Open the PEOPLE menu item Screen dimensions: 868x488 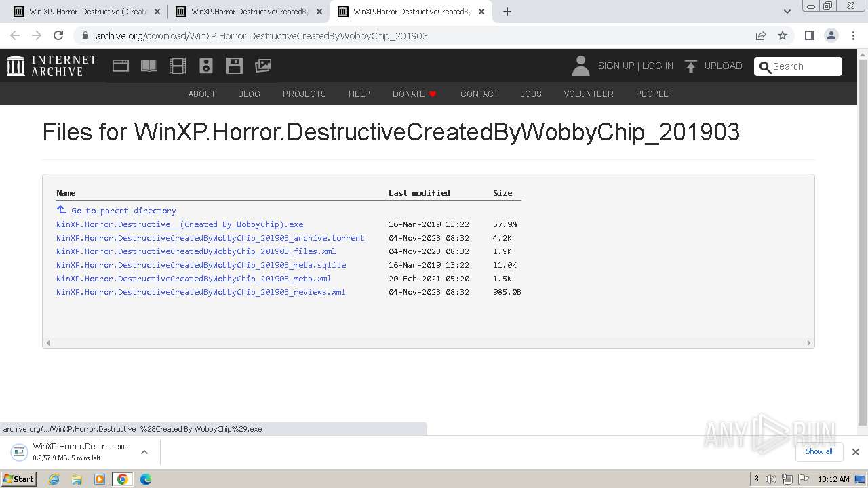point(652,94)
